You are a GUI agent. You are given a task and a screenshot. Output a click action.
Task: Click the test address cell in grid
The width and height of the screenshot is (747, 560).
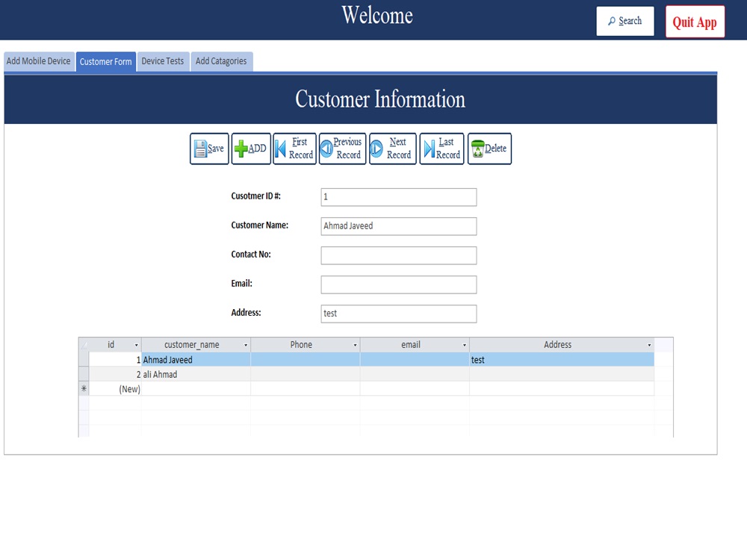(x=562, y=360)
